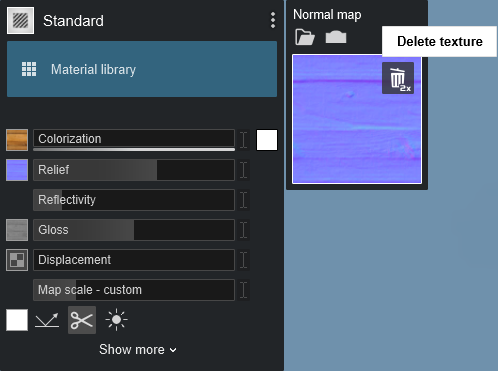
Task: Expand the Show more options
Action: (138, 350)
